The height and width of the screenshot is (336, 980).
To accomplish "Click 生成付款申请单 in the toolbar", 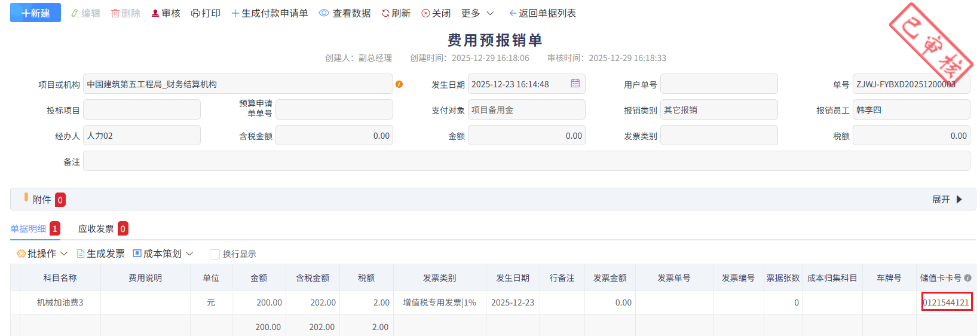I will [x=269, y=13].
